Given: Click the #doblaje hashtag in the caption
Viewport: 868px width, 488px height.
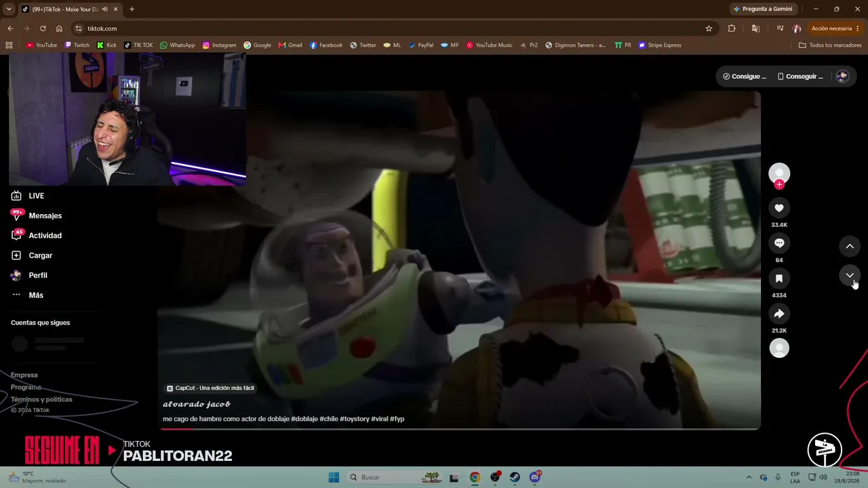Looking at the screenshot, I should tap(304, 419).
